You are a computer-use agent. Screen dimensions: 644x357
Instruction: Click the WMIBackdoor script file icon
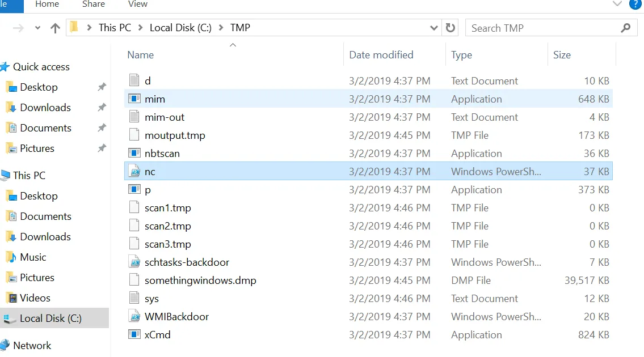point(134,316)
